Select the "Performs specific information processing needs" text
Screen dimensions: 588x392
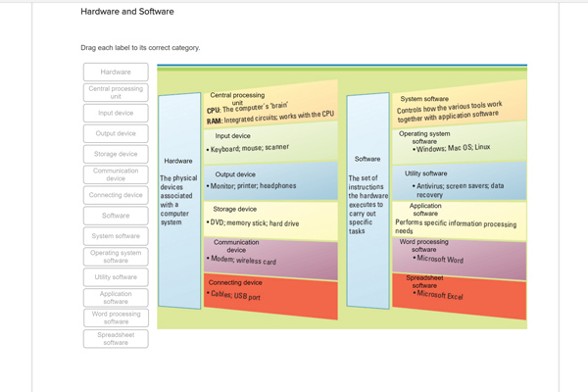(456, 227)
